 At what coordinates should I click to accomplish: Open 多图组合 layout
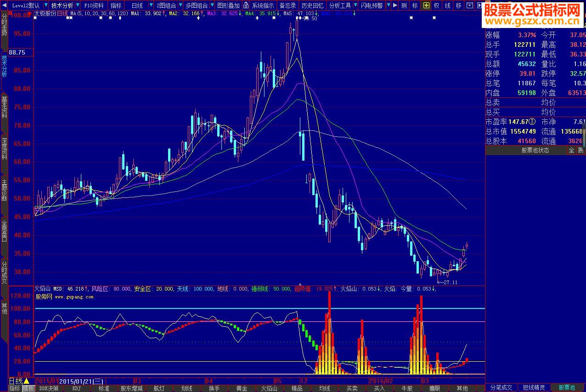197,6
